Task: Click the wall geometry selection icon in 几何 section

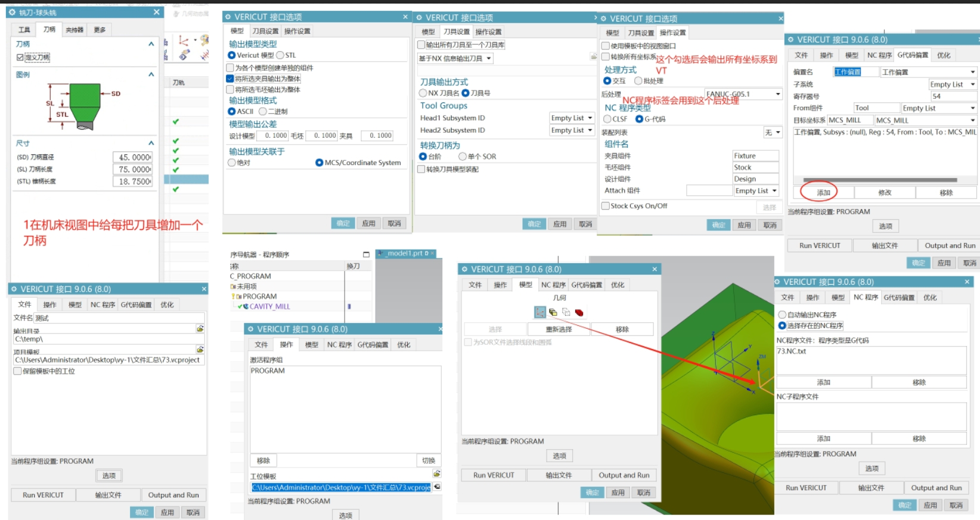Action: [540, 312]
